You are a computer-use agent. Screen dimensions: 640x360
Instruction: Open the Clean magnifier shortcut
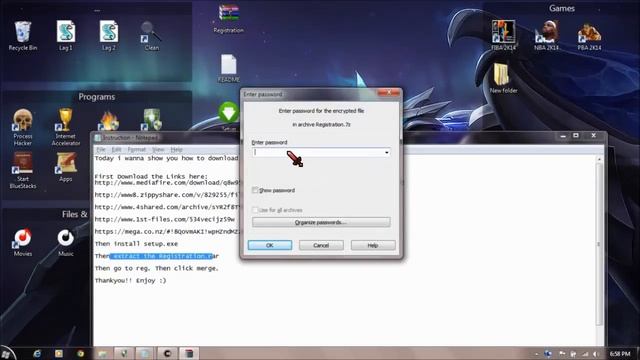[151, 36]
